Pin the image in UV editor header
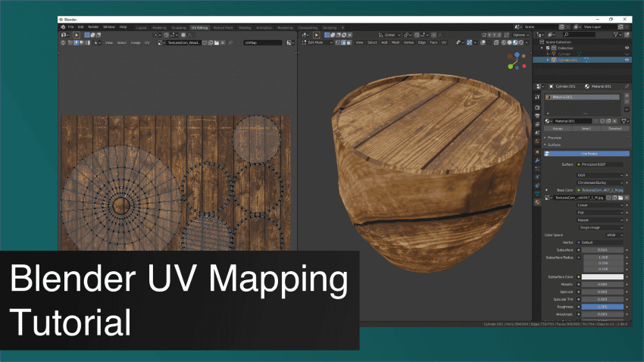Image resolution: width=644 pixels, height=362 pixels. 230,42
